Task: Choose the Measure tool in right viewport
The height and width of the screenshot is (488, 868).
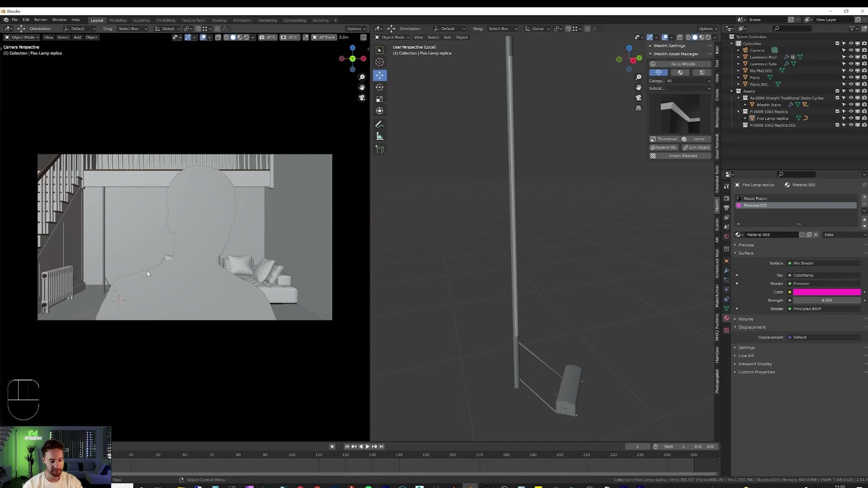Action: [x=379, y=136]
